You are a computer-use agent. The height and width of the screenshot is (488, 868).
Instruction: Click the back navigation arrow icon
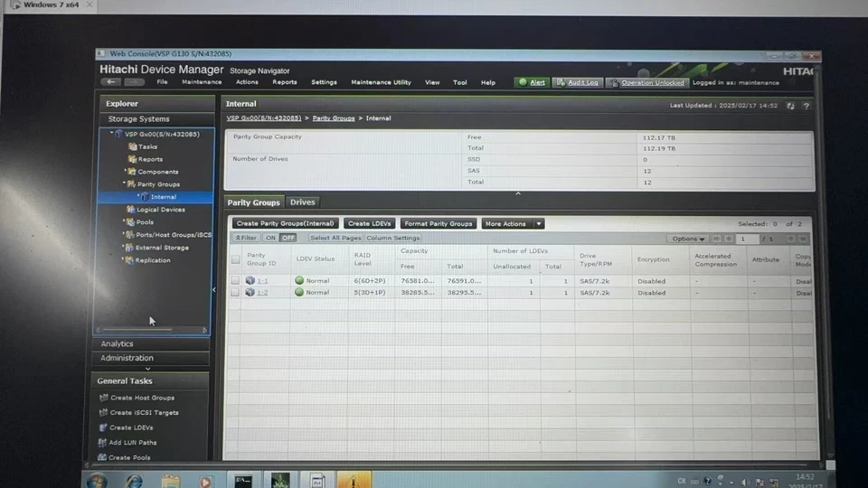[x=111, y=82]
